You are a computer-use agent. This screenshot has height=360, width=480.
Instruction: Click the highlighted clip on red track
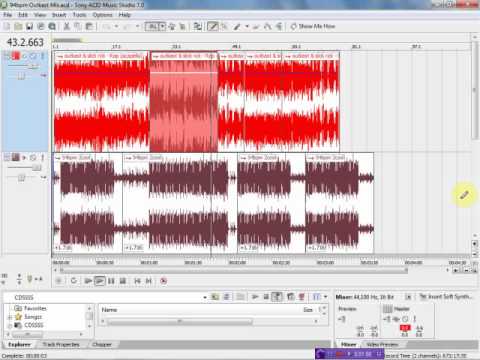184,102
